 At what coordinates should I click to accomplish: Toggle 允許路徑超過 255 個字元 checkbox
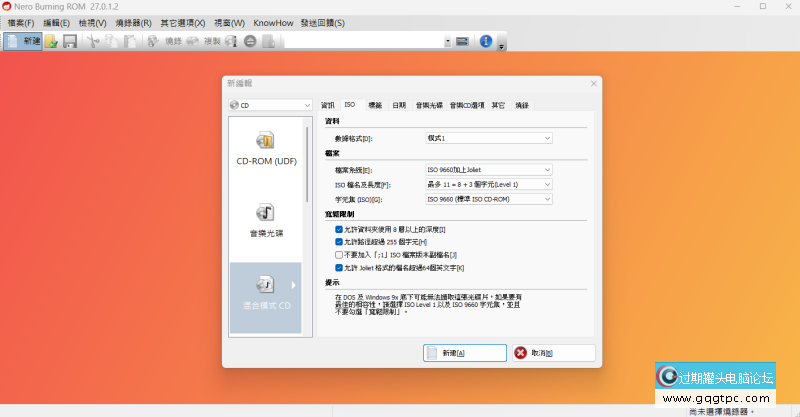(339, 242)
